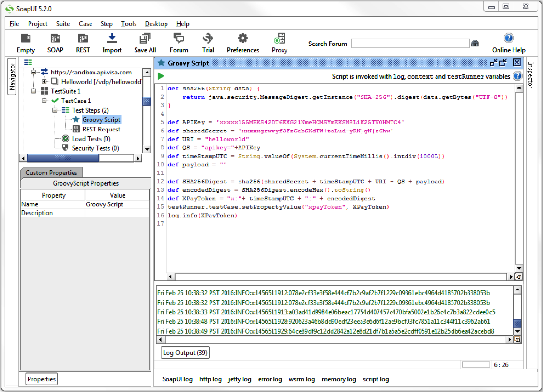Switch to the Custom Properties tab
This screenshot has width=543, height=392.
pyautogui.click(x=51, y=173)
